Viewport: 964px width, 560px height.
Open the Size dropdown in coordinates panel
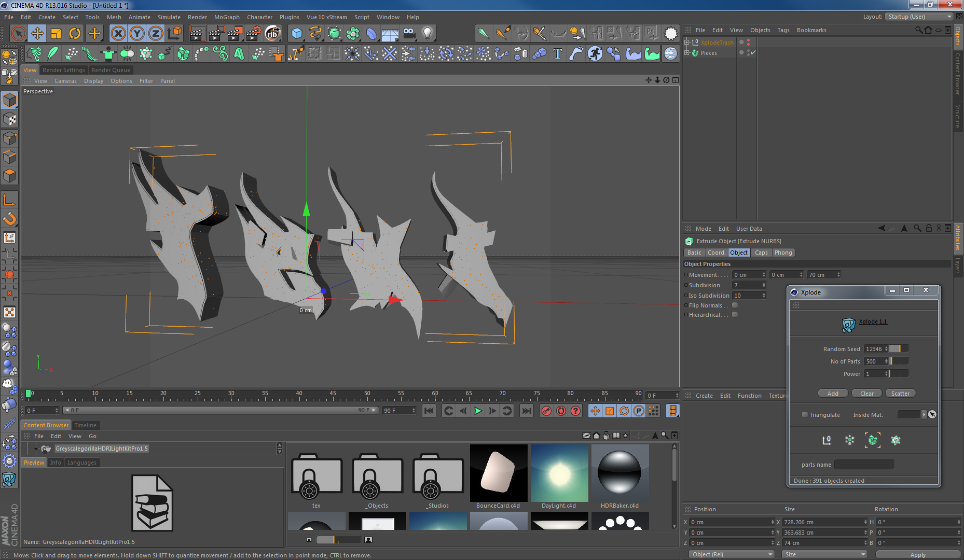824,555
